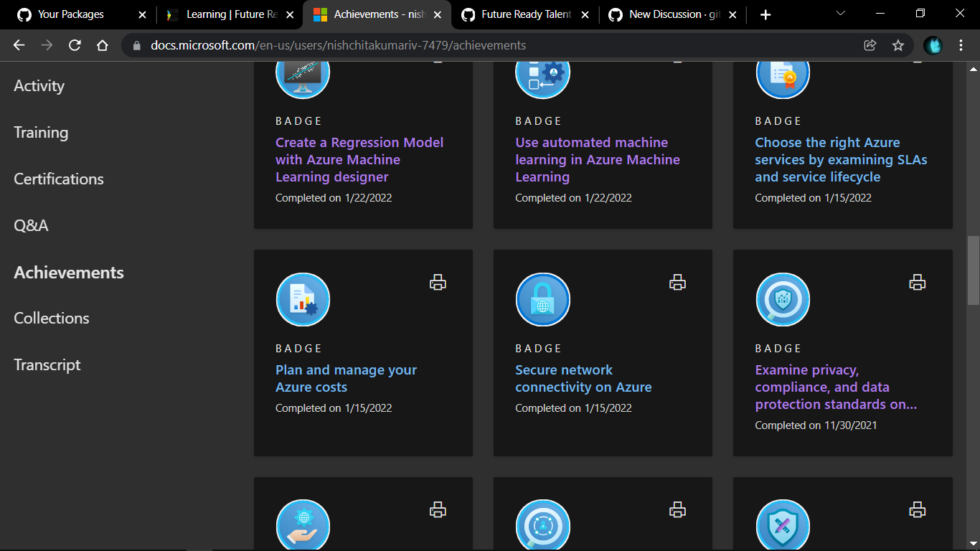This screenshot has width=980, height=551.
Task: Close the Future Ready Talent tab
Action: tap(585, 14)
